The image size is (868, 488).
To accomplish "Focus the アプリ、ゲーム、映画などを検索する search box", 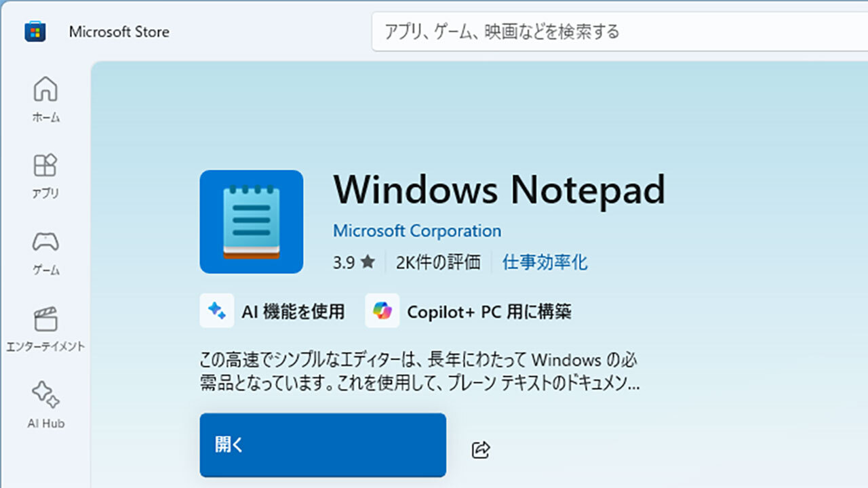I will (x=620, y=31).
